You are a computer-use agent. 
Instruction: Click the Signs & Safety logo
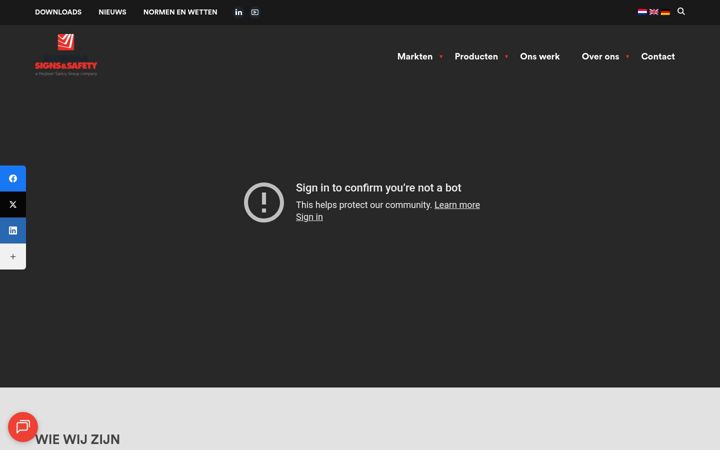[66, 55]
